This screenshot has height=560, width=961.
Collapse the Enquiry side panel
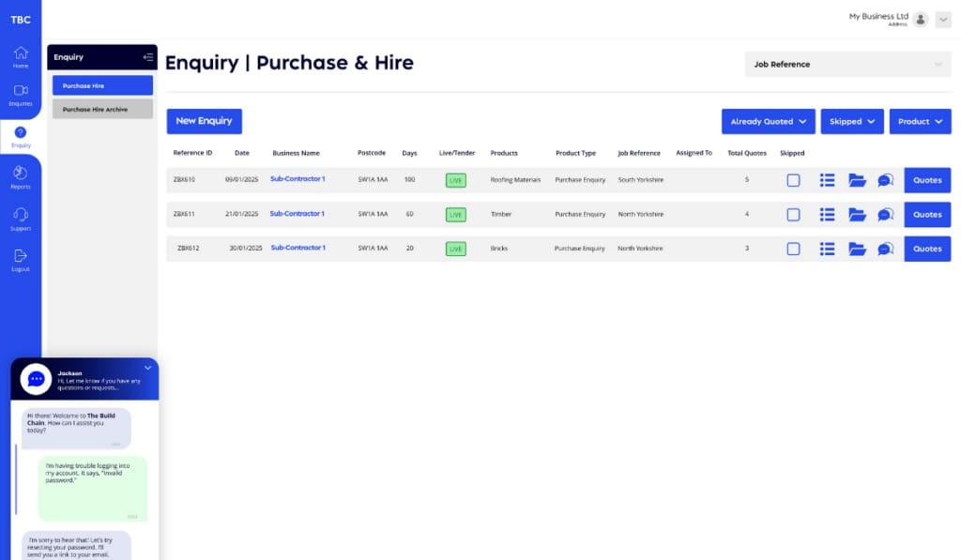pyautogui.click(x=147, y=57)
